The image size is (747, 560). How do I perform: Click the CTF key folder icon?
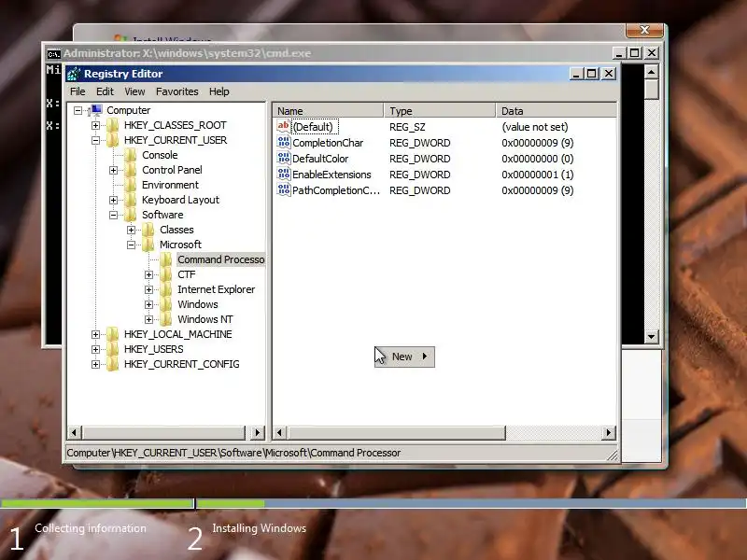pyautogui.click(x=166, y=274)
